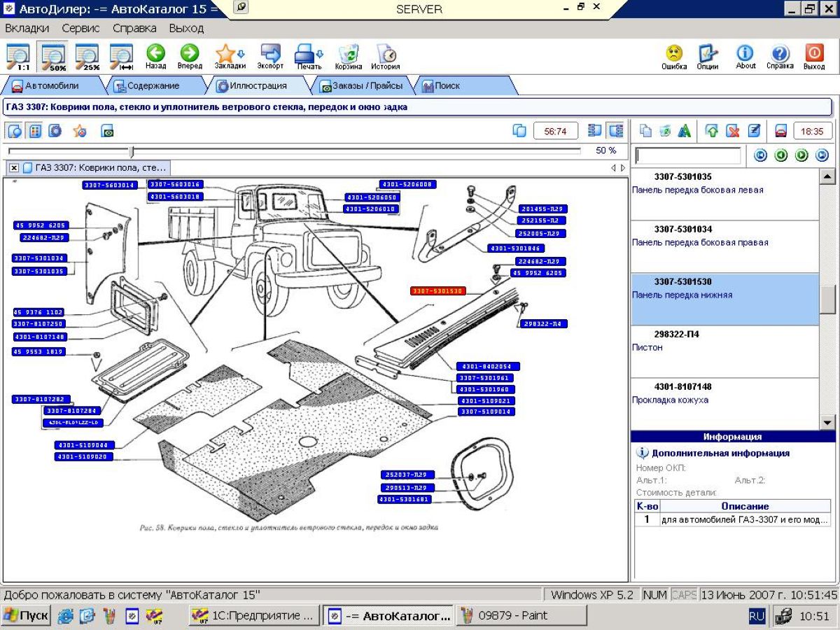Screen dimensions: 840x630
Task: Click the Экспорт toolbar icon
Action: (270, 57)
